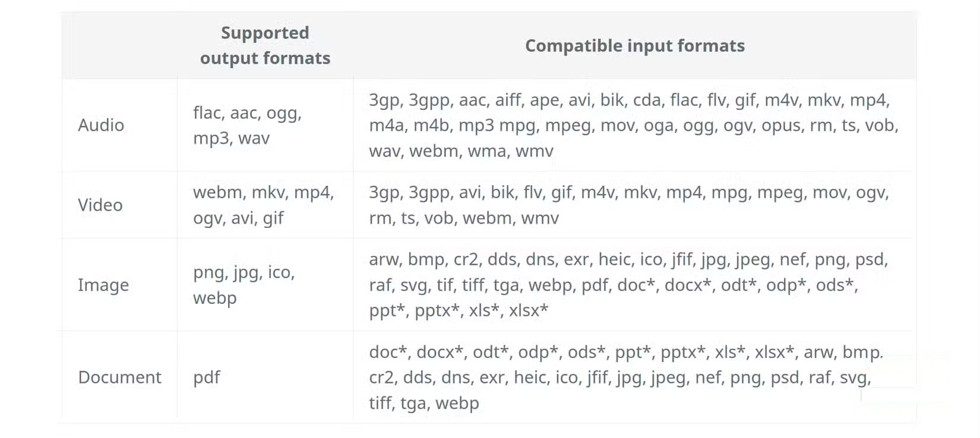Click "tiff, tga, webp" in Document inputs
The width and height of the screenshot is (980, 438).
pos(423,404)
